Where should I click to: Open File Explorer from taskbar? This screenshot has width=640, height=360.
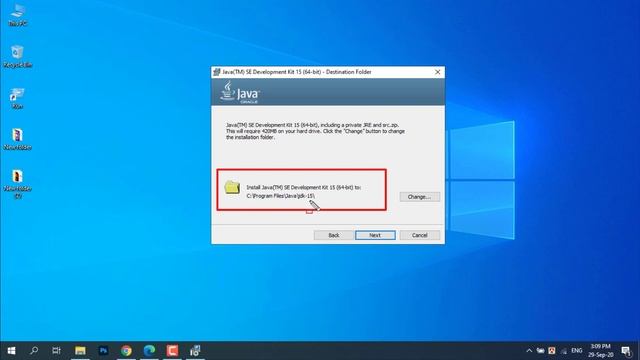pos(80,351)
